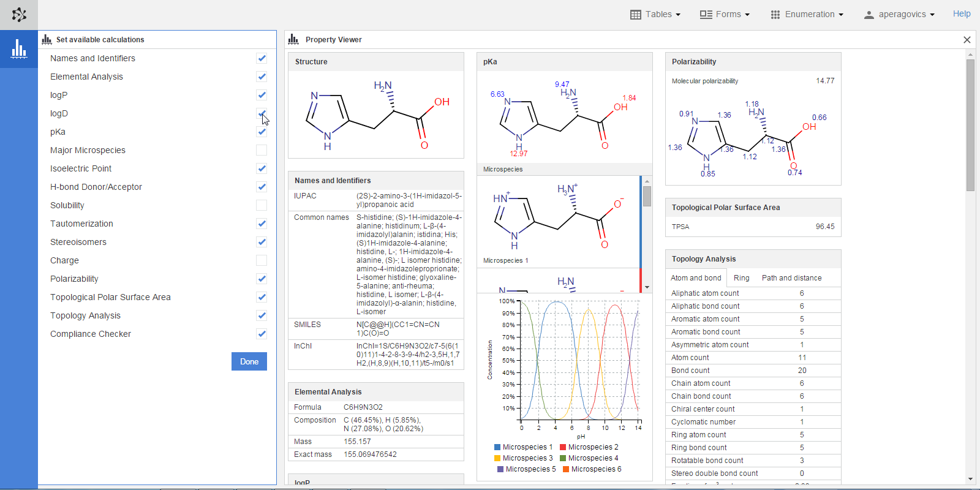Select the bar chart calculations sidebar icon
The image size is (980, 490).
click(x=19, y=49)
